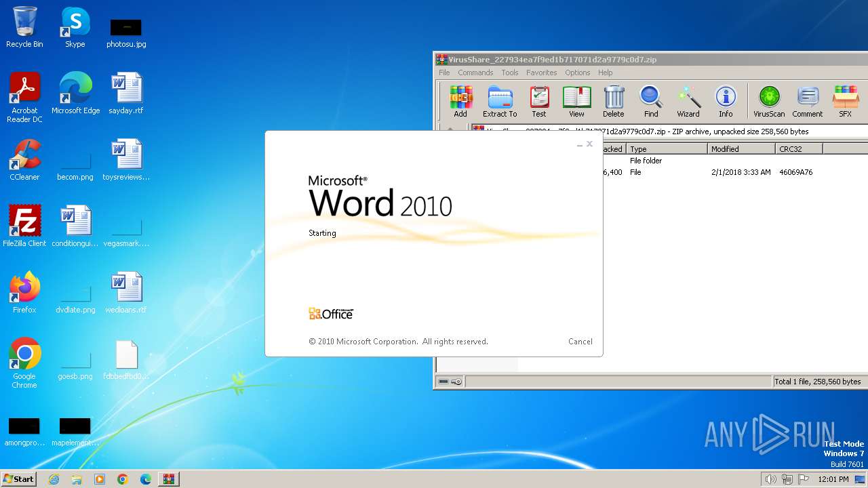Click the Test icon in WinRAR toolbar
The height and width of the screenshot is (488, 868).
coord(539,101)
